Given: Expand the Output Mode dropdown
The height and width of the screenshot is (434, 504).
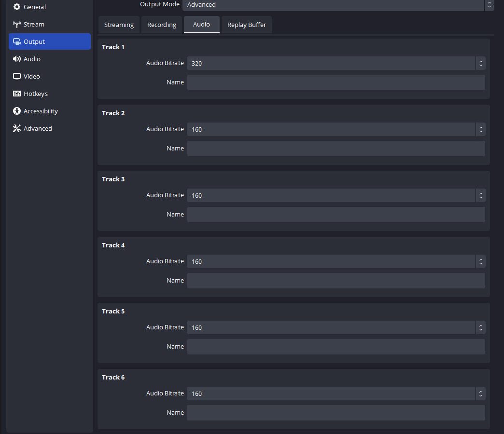Looking at the screenshot, I should click(338, 5).
